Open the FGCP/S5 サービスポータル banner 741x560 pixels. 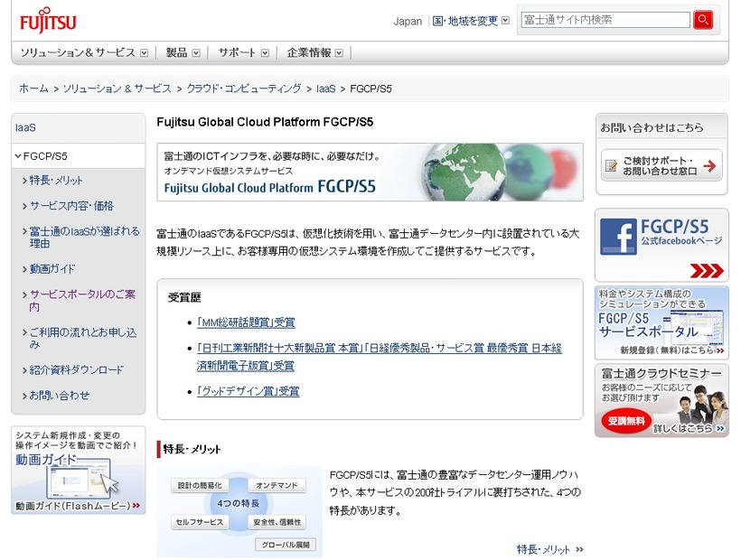click(661, 323)
